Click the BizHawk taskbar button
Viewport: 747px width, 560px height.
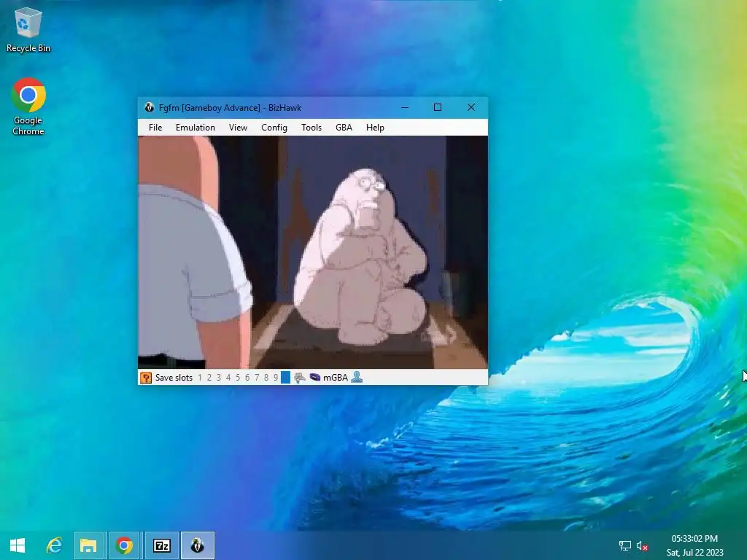point(198,545)
